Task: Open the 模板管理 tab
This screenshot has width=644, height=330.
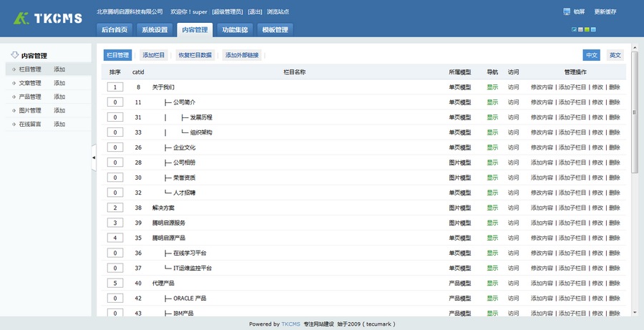Action: point(275,29)
